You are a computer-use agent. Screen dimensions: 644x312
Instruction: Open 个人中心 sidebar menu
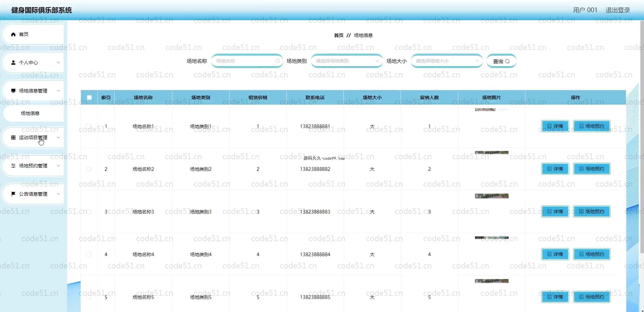coord(33,62)
